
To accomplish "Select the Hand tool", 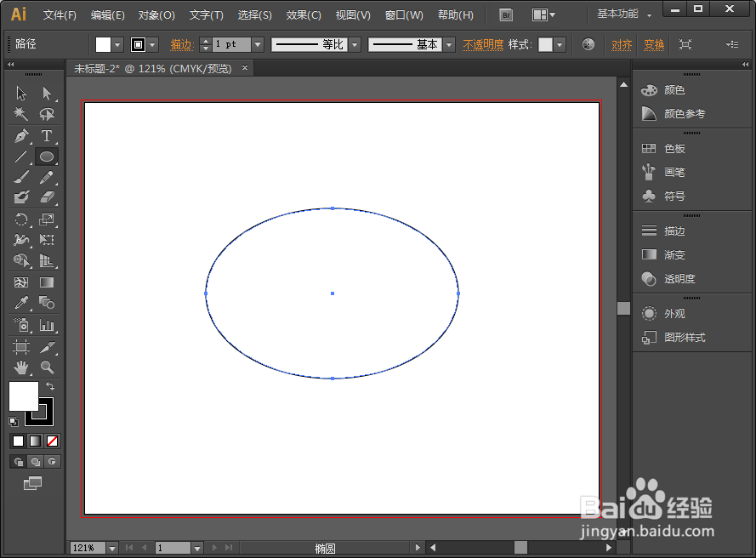I will (20, 367).
